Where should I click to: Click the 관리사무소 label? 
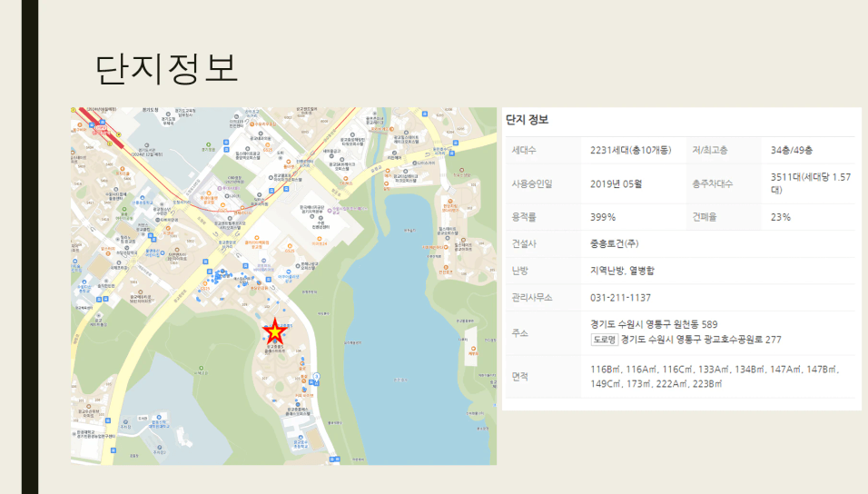532,297
